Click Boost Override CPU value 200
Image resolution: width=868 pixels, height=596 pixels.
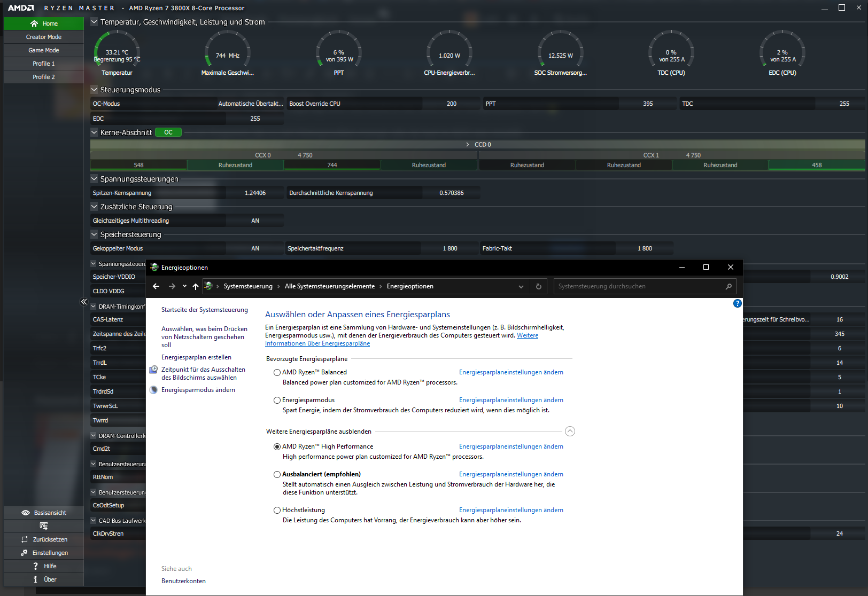451,104
